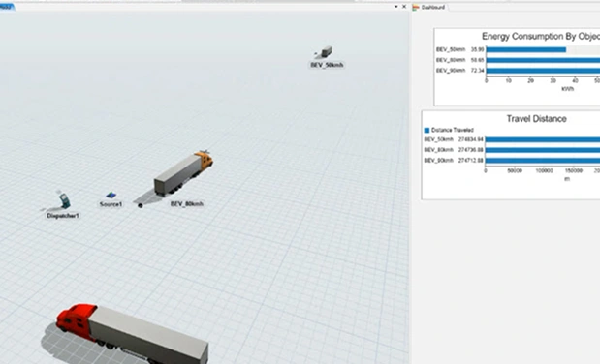This screenshot has height=364, width=600.
Task: Select the orange BEV_80kmh truck
Action: pyautogui.click(x=183, y=173)
